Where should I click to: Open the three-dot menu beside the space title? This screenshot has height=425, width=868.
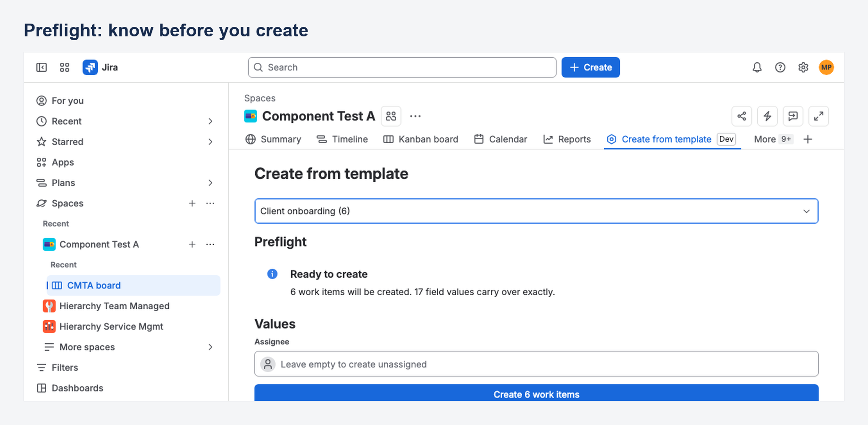(415, 116)
